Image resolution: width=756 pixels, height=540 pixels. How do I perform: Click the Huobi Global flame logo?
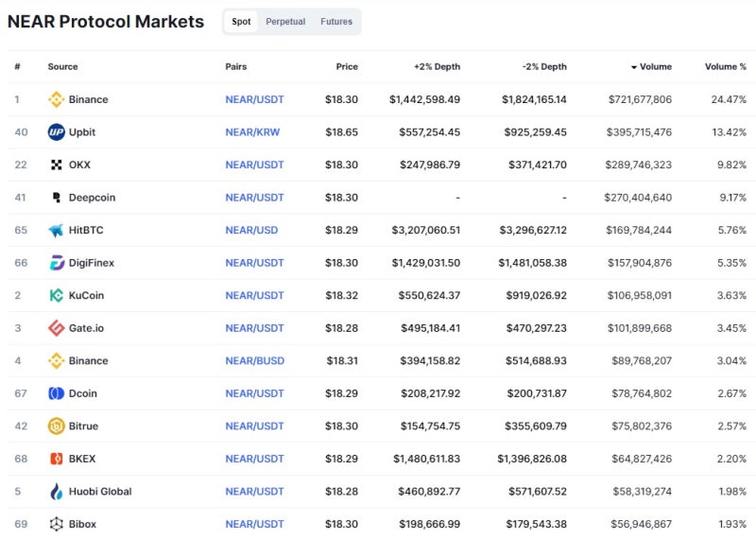[x=56, y=492]
